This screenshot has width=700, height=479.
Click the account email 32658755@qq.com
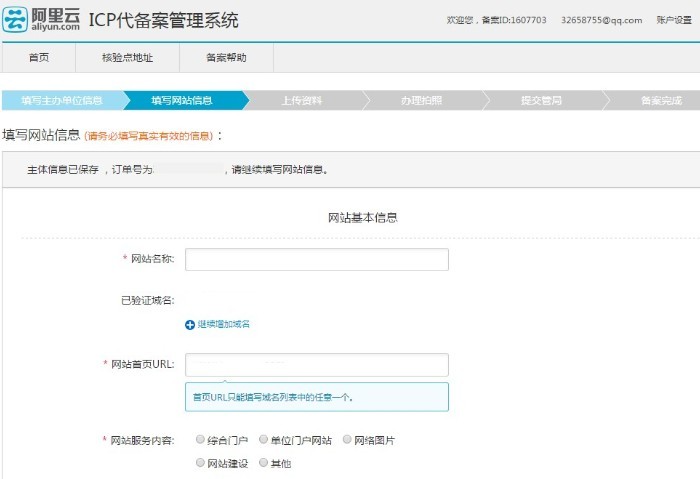point(601,20)
